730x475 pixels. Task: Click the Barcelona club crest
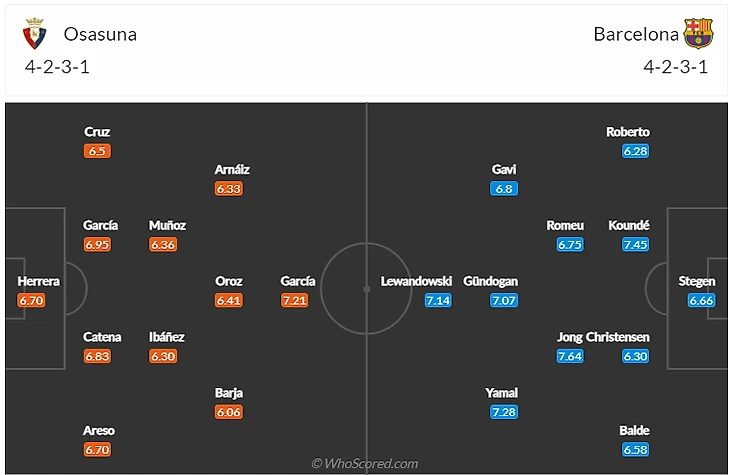pos(697,35)
